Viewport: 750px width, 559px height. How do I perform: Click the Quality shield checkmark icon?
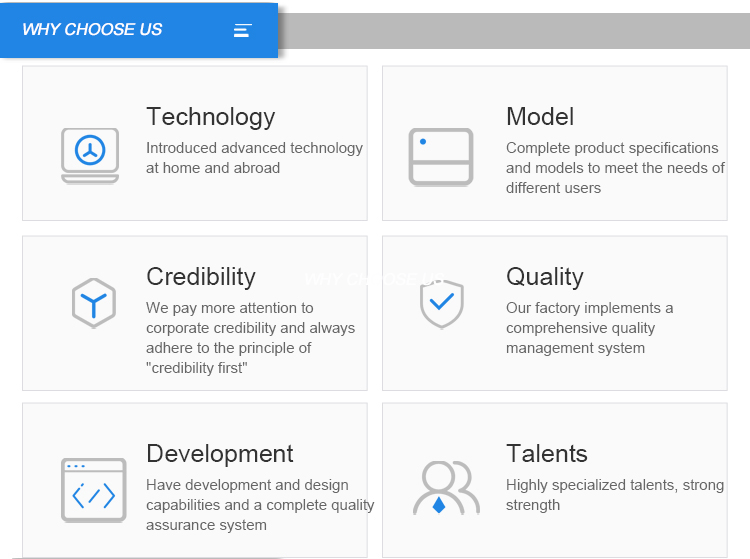coord(441,303)
